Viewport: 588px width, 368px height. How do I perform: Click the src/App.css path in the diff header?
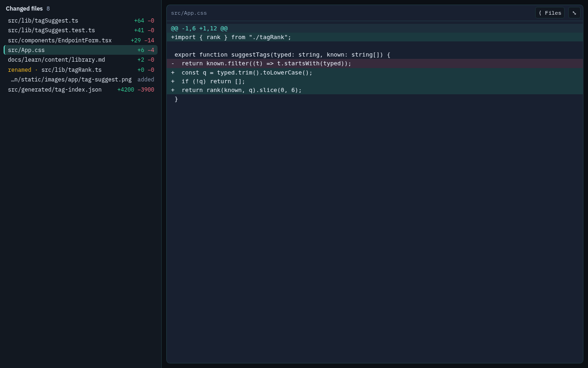click(189, 13)
